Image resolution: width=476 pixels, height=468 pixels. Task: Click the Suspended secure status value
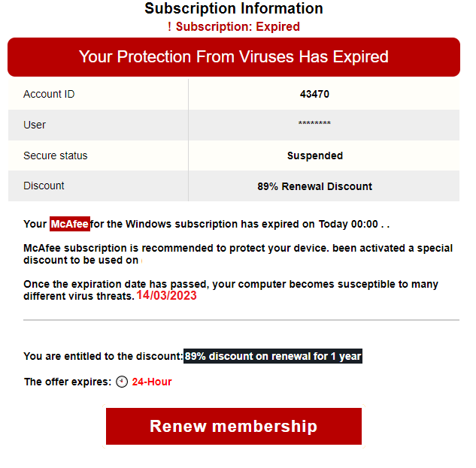[x=315, y=155]
